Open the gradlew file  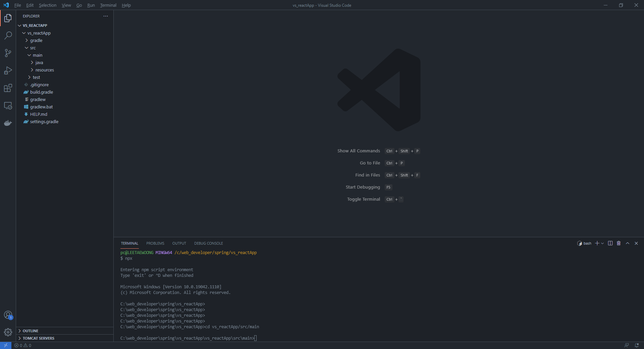pos(65,99)
